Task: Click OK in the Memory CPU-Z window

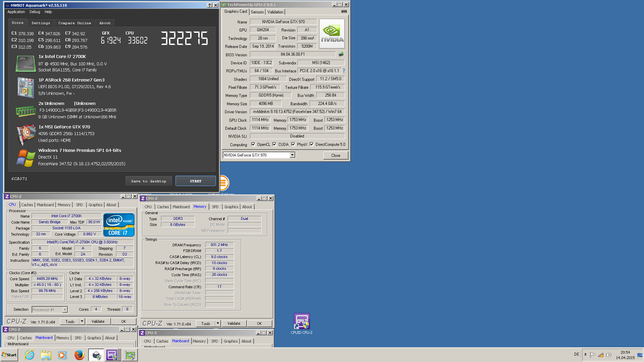Action: pyautogui.click(x=259, y=323)
